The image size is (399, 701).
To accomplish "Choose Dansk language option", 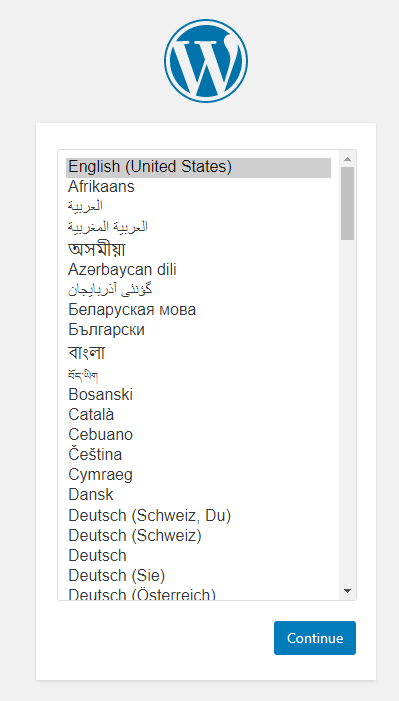I will coord(199,495).
